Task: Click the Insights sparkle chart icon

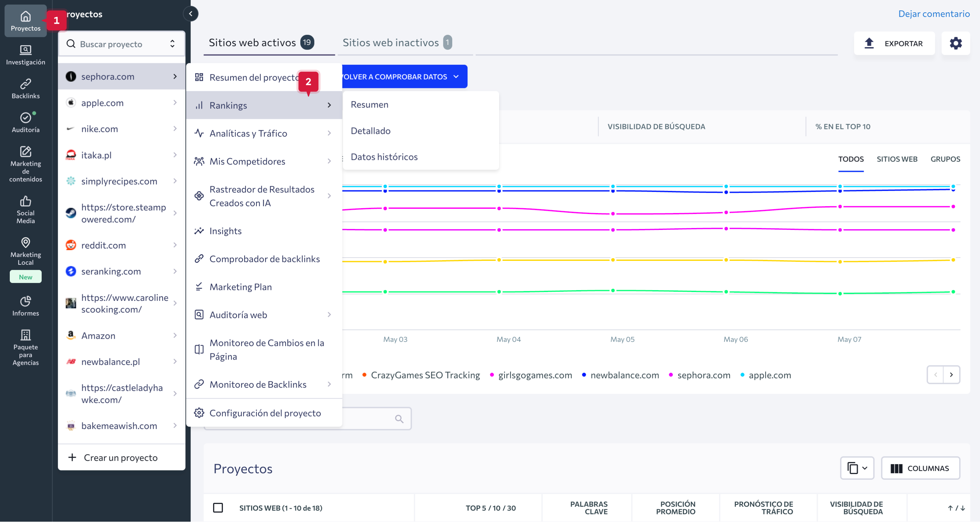Action: [199, 231]
